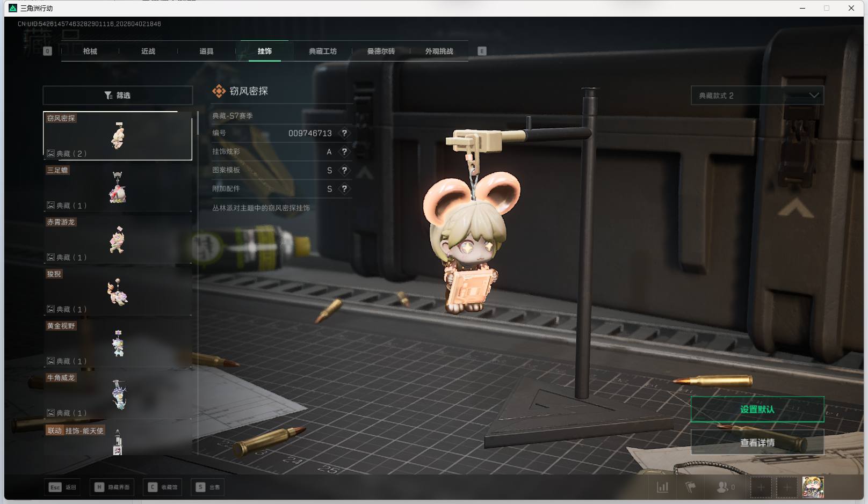The width and height of the screenshot is (868, 504).
Task: Click the help icon next to 编号
Action: point(344,133)
